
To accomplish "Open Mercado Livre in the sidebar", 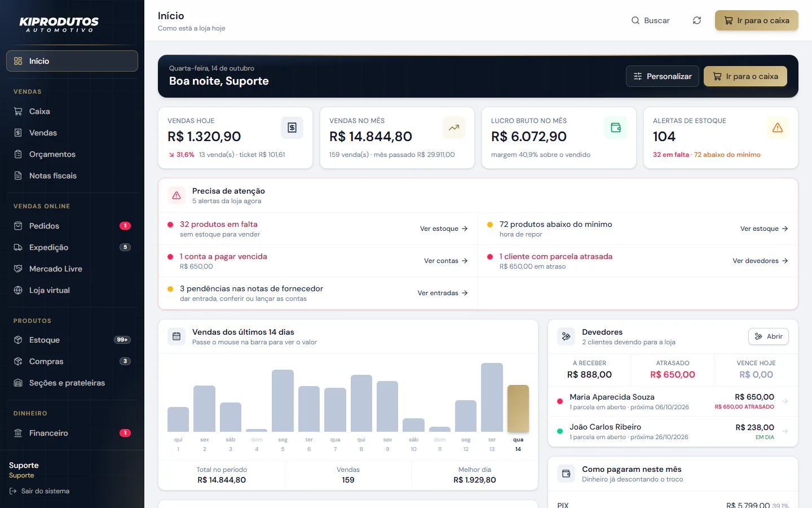I will [x=72, y=269].
